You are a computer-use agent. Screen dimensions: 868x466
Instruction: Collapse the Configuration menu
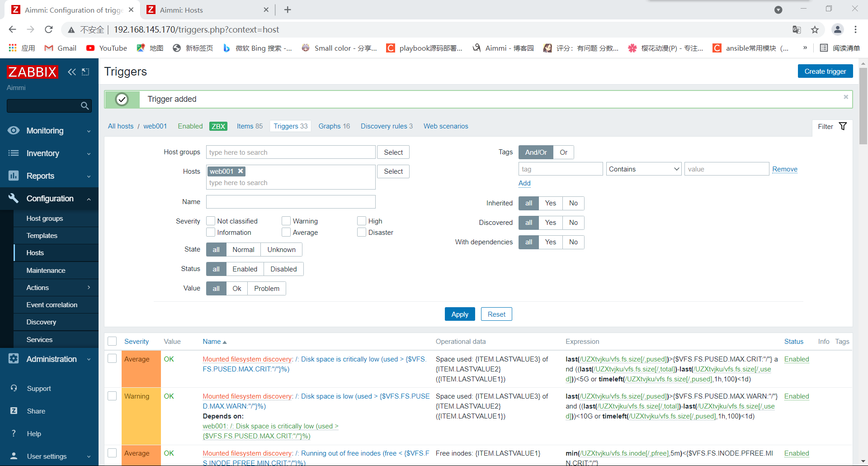pyautogui.click(x=49, y=199)
